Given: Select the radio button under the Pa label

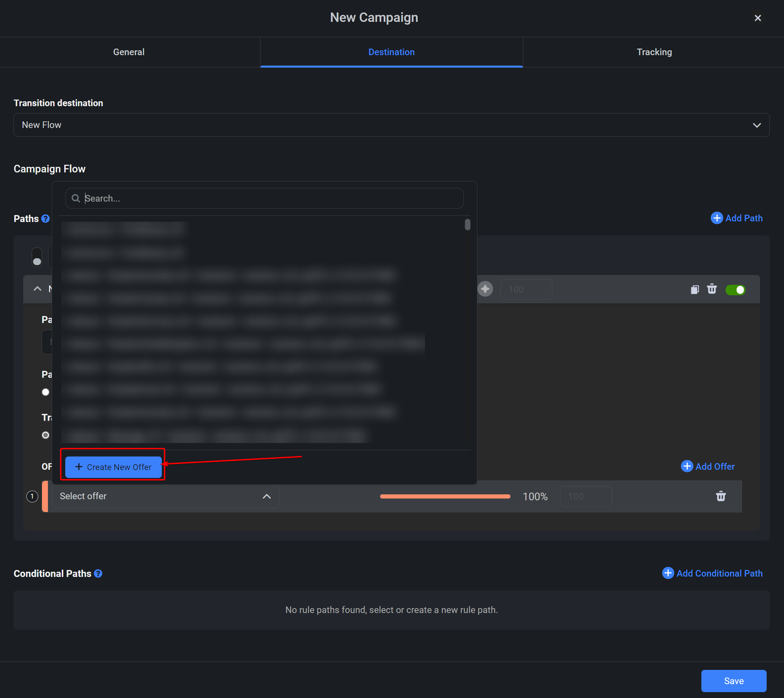Looking at the screenshot, I should (x=46, y=392).
